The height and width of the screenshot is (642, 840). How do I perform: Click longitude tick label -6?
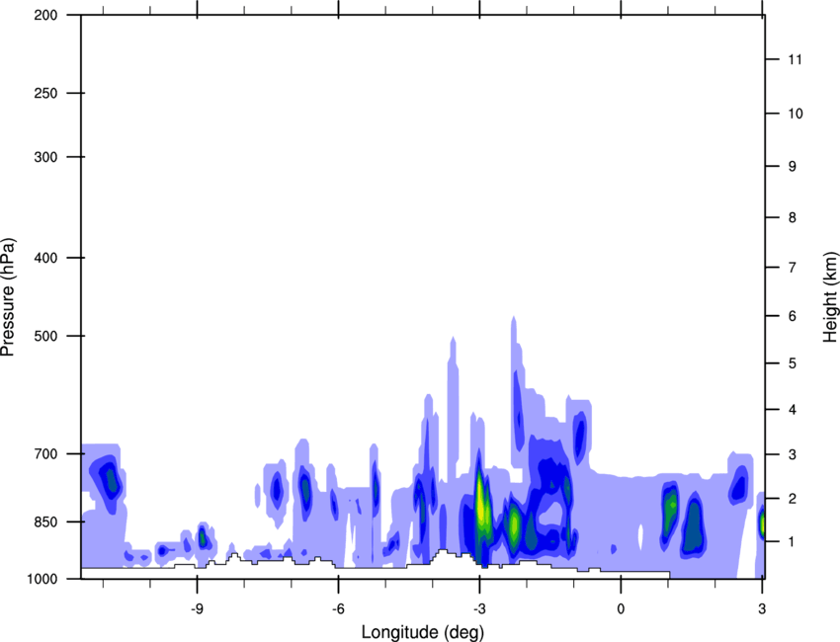pyautogui.click(x=338, y=608)
